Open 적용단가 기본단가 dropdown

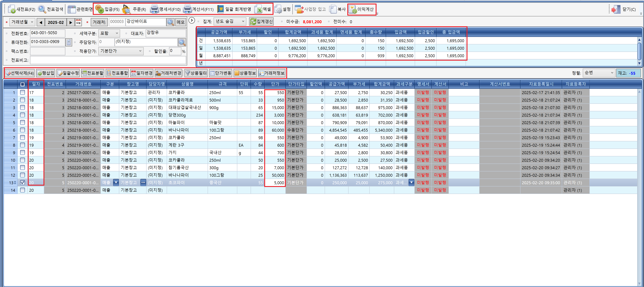(x=121, y=51)
